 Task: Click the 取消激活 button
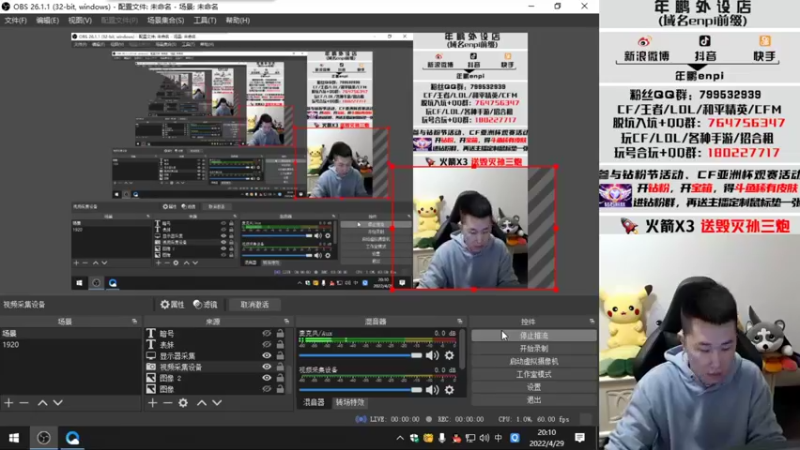coord(255,305)
